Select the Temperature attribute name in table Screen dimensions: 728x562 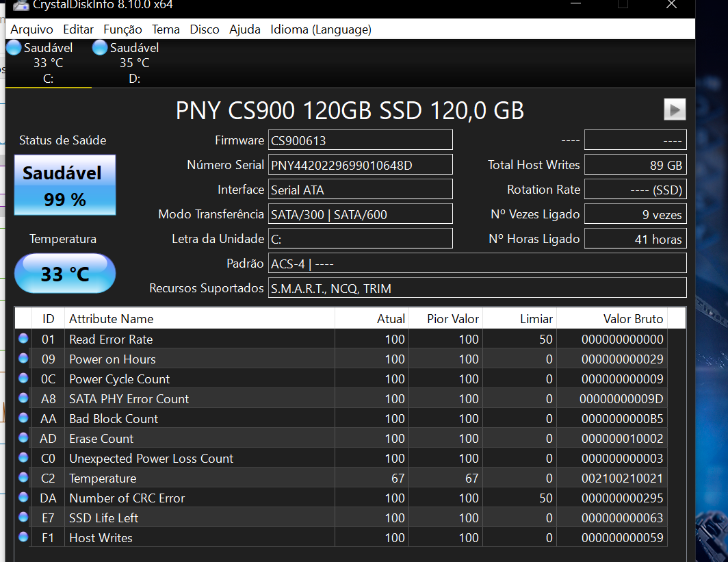pyautogui.click(x=103, y=478)
